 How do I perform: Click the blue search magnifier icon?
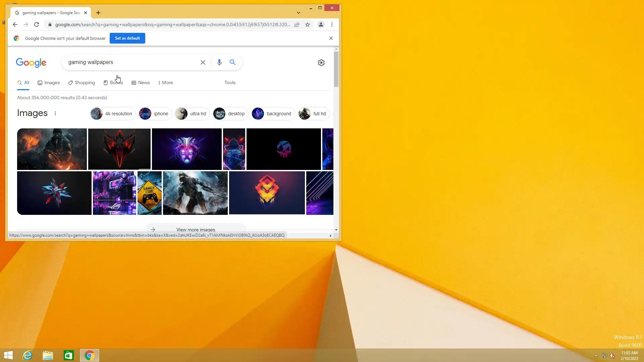click(232, 62)
